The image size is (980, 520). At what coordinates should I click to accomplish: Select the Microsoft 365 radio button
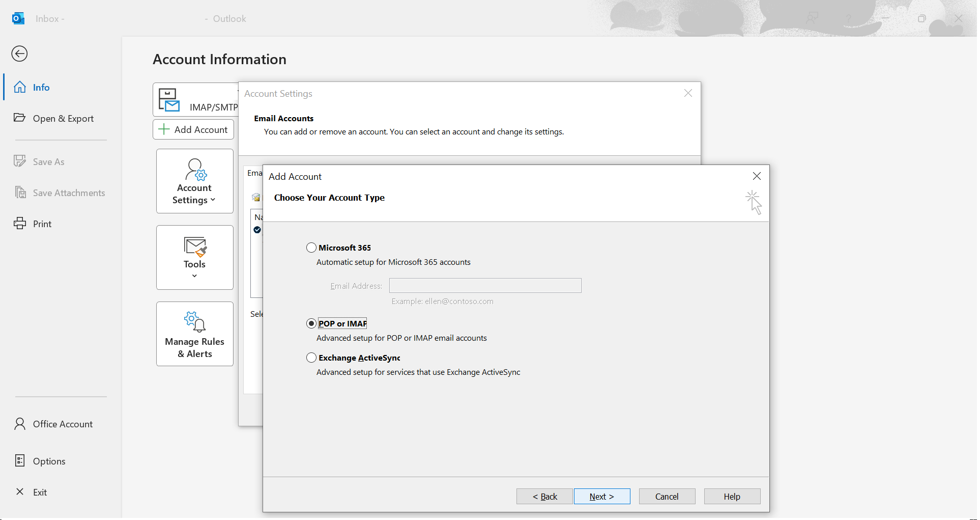(311, 248)
